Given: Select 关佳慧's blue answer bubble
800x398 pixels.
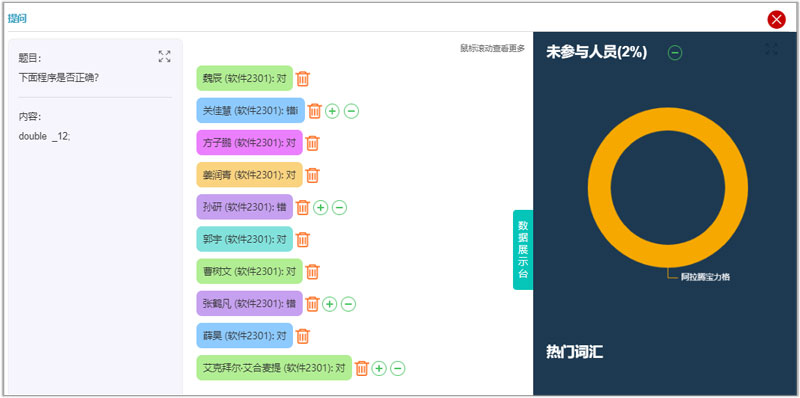Looking at the screenshot, I should (251, 110).
